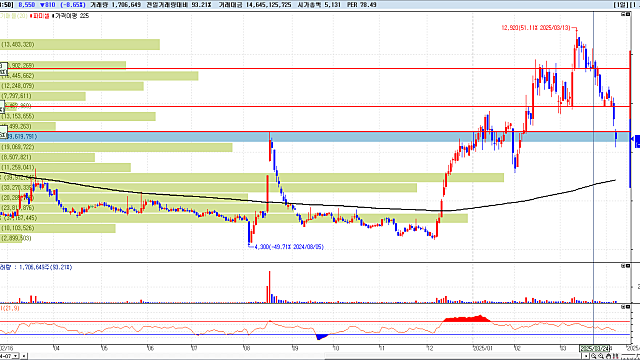Maximize the price chart pane via corner icon

[x=625, y=14]
